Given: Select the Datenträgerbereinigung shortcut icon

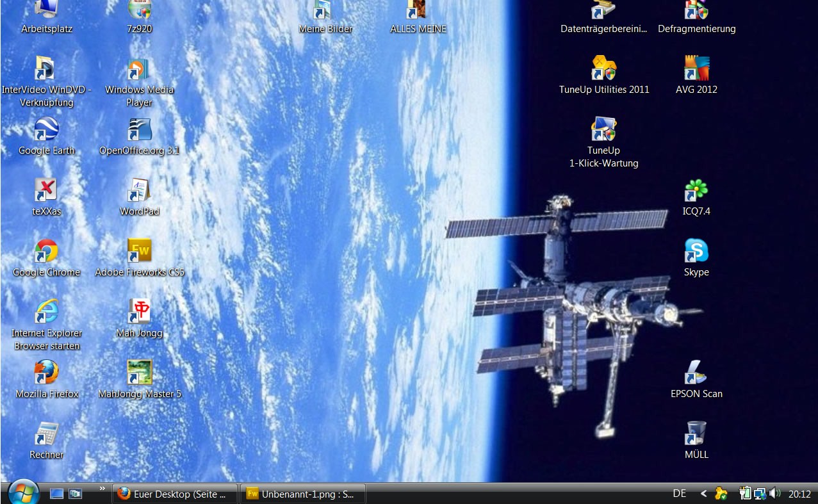Looking at the screenshot, I should pos(603,9).
